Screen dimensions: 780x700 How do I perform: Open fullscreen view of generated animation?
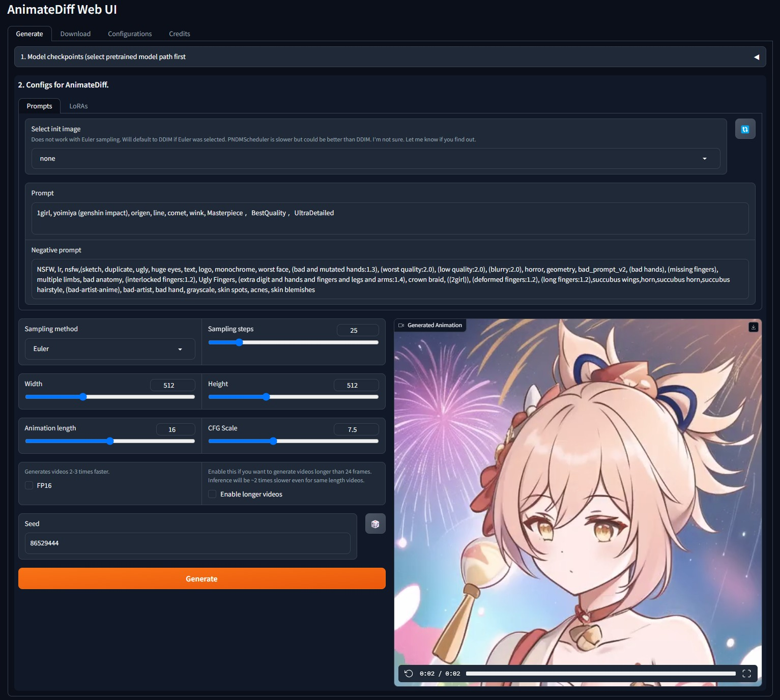746,674
